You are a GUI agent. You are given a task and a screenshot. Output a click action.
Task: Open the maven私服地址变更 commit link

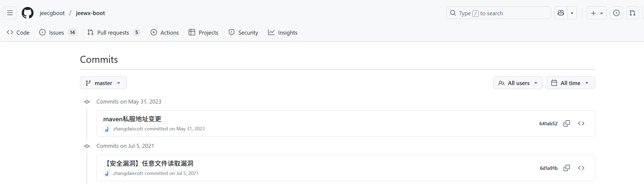[x=132, y=119]
